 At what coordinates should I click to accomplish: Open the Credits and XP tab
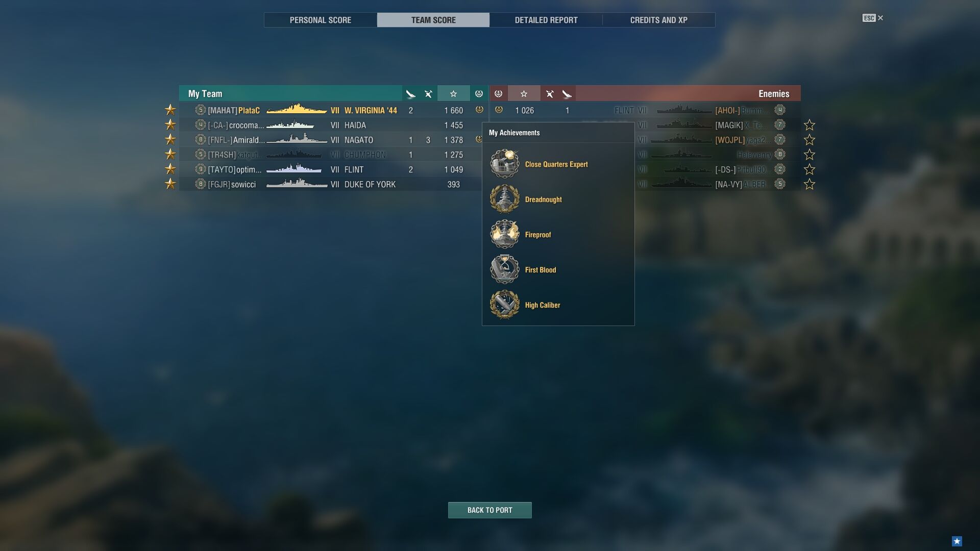click(x=659, y=20)
